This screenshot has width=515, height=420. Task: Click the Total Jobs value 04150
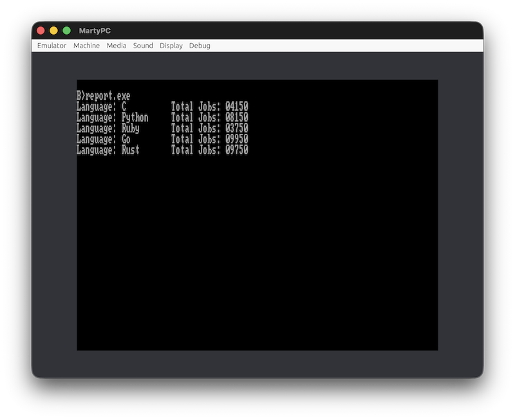click(236, 107)
